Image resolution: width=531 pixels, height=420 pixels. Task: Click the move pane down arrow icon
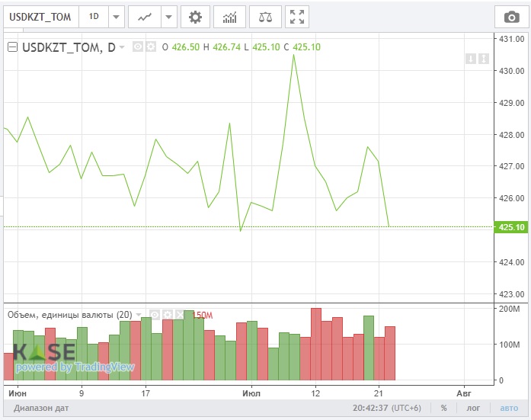(x=471, y=59)
